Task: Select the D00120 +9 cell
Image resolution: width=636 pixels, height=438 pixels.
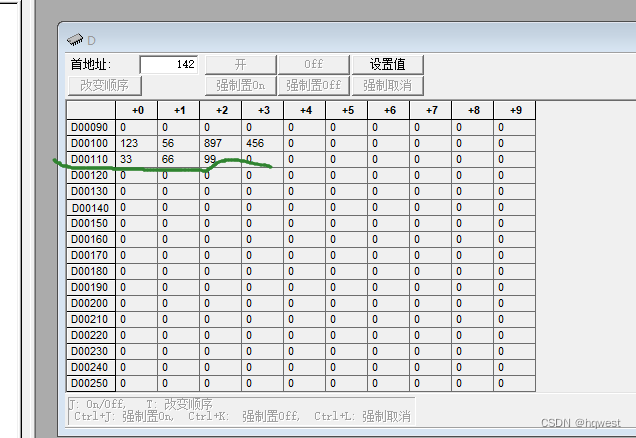Action: click(x=515, y=176)
